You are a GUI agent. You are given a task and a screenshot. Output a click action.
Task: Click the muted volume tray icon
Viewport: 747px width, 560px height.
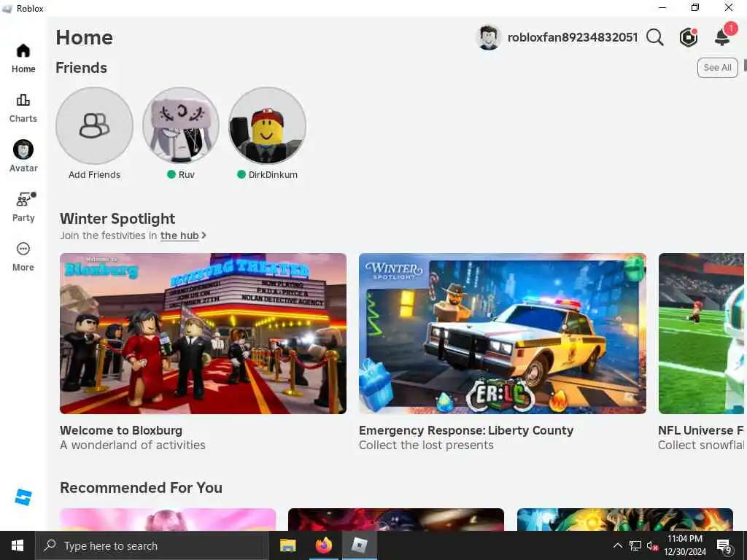tap(652, 545)
